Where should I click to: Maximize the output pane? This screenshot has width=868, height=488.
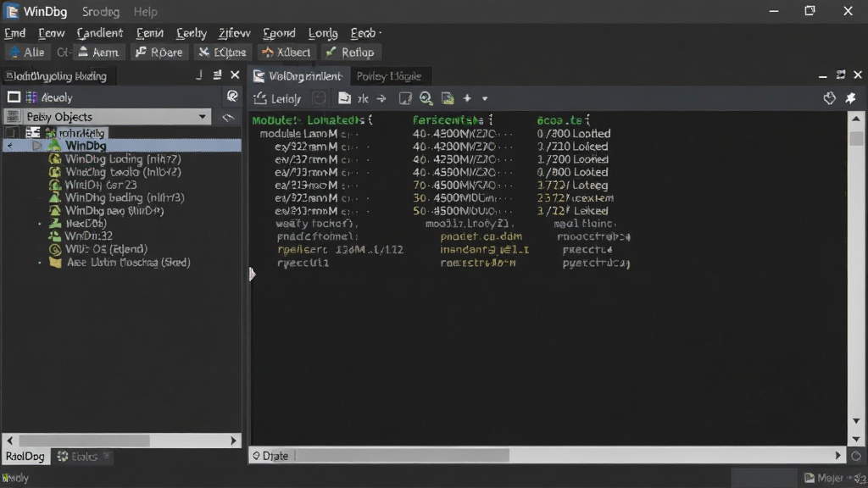[x=841, y=75]
